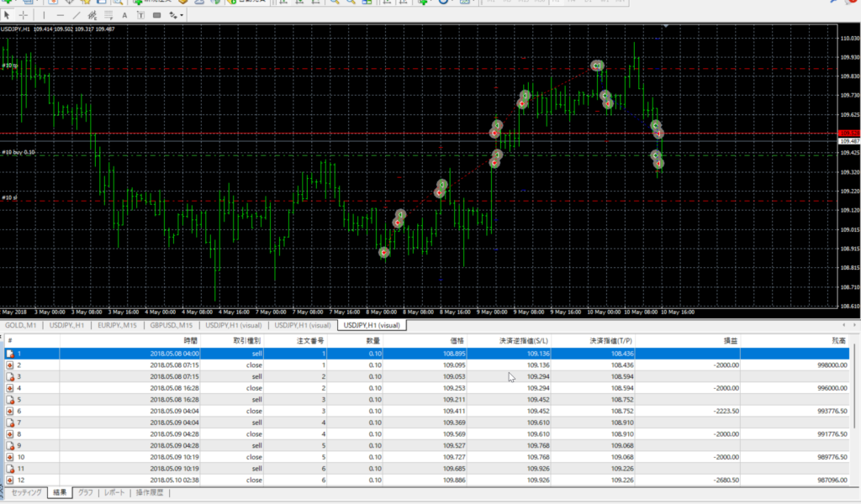Switch to the GOLD.,M1 chart tab

[20, 325]
